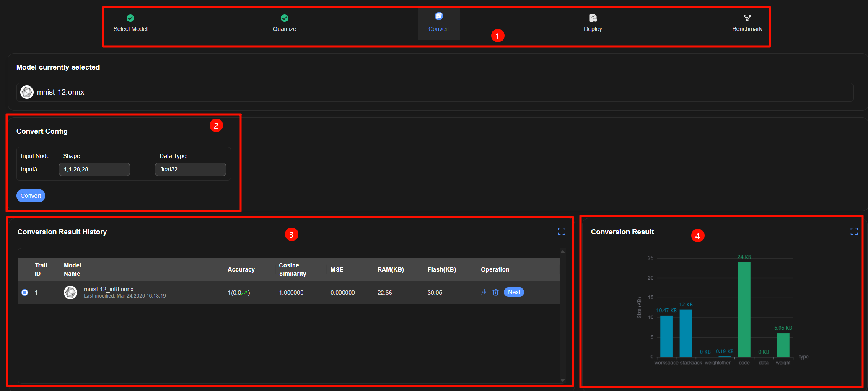Expand the Conversion Result chart fullscreen
This screenshot has height=391, width=868.
[x=854, y=231]
